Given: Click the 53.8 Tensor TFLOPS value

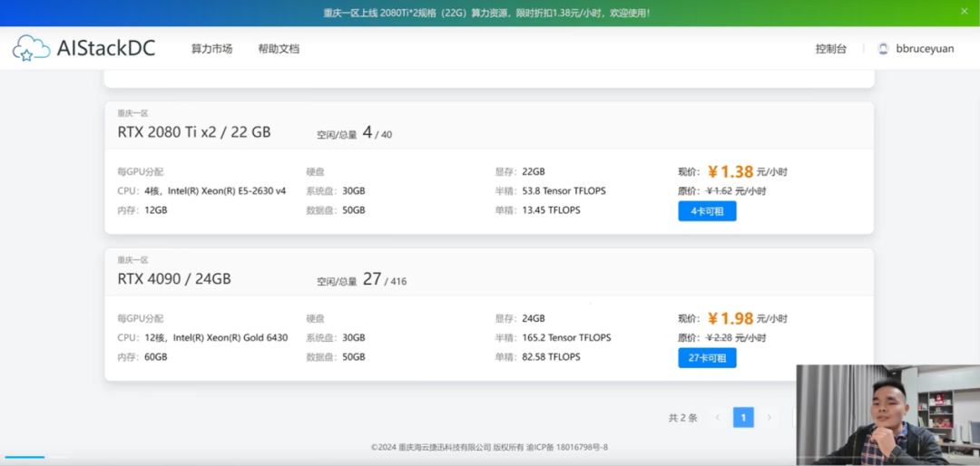Looking at the screenshot, I should (563, 191).
